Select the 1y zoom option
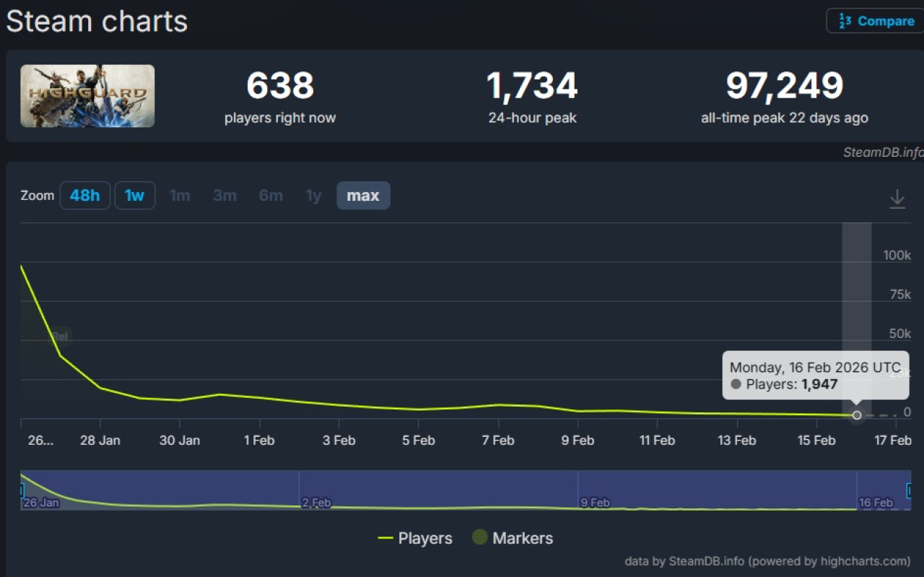 coord(313,195)
